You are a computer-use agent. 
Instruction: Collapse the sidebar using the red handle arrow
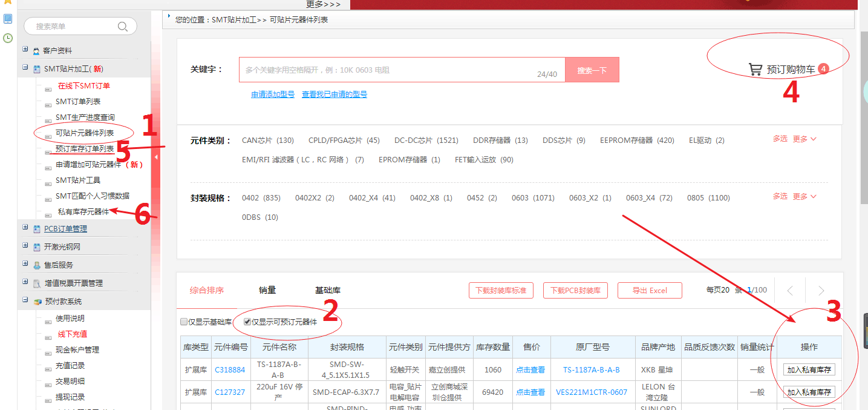156,157
